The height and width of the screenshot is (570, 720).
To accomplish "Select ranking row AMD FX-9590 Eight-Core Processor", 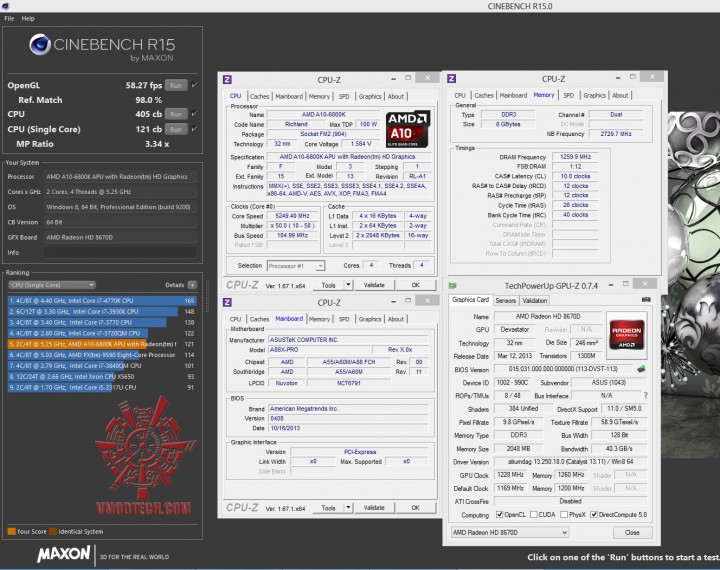I will 102,355.
